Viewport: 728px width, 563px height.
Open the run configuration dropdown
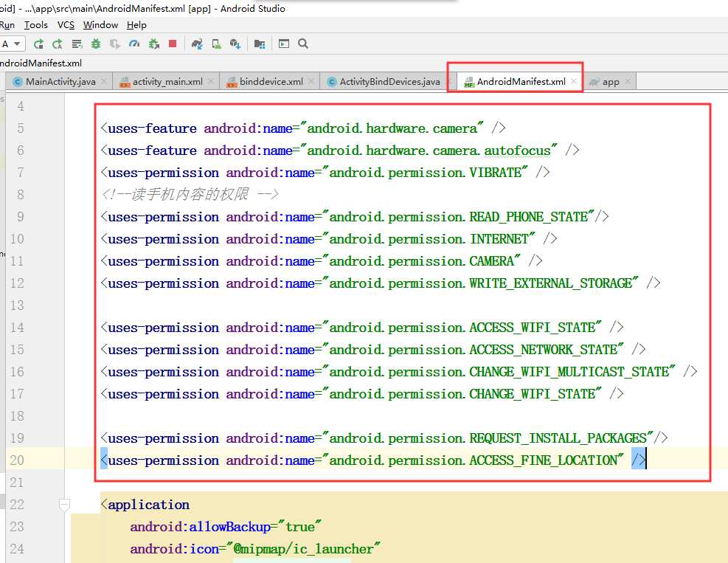(12, 44)
